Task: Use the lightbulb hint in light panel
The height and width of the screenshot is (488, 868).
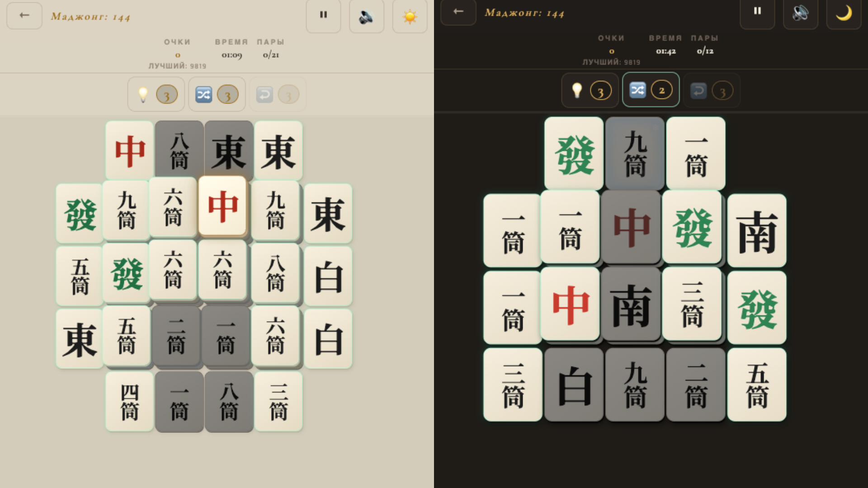Action: [156, 94]
